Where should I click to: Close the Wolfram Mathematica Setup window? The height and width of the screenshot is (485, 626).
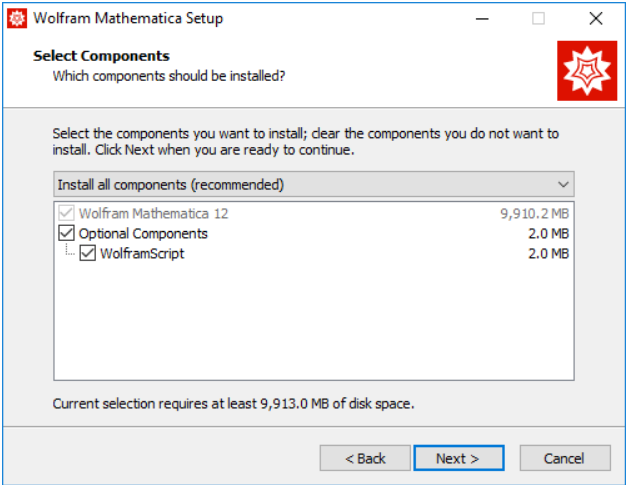(596, 18)
